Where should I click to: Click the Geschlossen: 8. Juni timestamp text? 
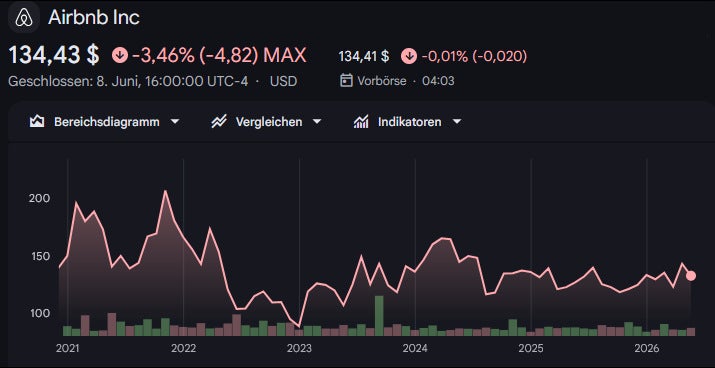[128, 82]
